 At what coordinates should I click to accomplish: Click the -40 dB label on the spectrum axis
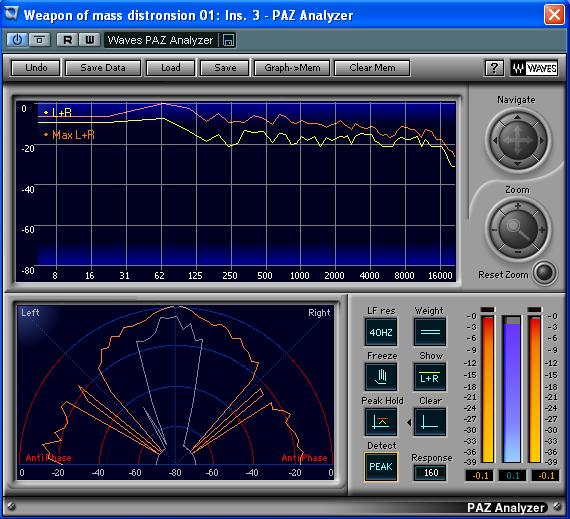(28, 189)
